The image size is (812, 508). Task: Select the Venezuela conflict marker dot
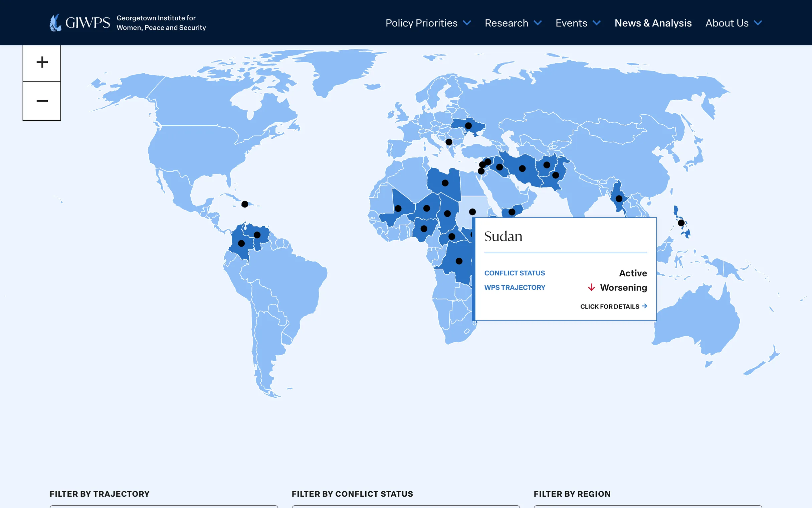pyautogui.click(x=257, y=235)
